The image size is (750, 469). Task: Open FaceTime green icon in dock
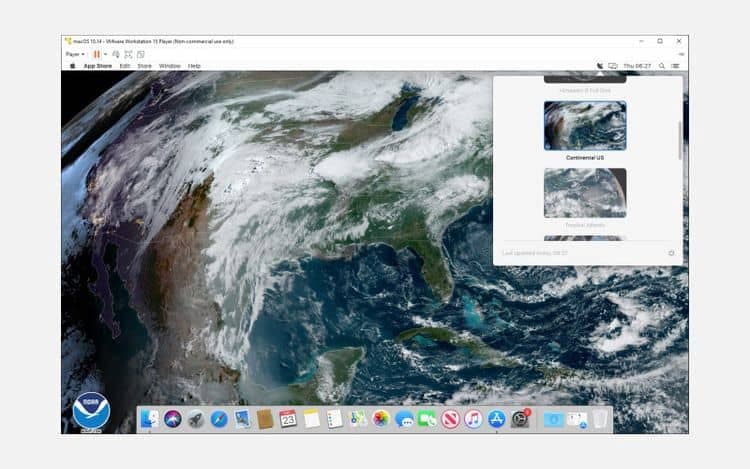tap(427, 419)
